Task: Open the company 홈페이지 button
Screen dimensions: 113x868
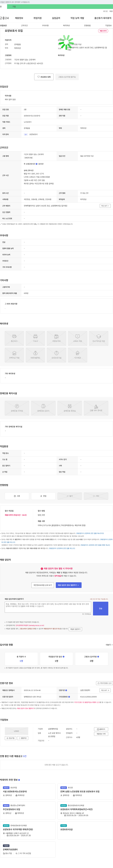Action: coord(101,729)
